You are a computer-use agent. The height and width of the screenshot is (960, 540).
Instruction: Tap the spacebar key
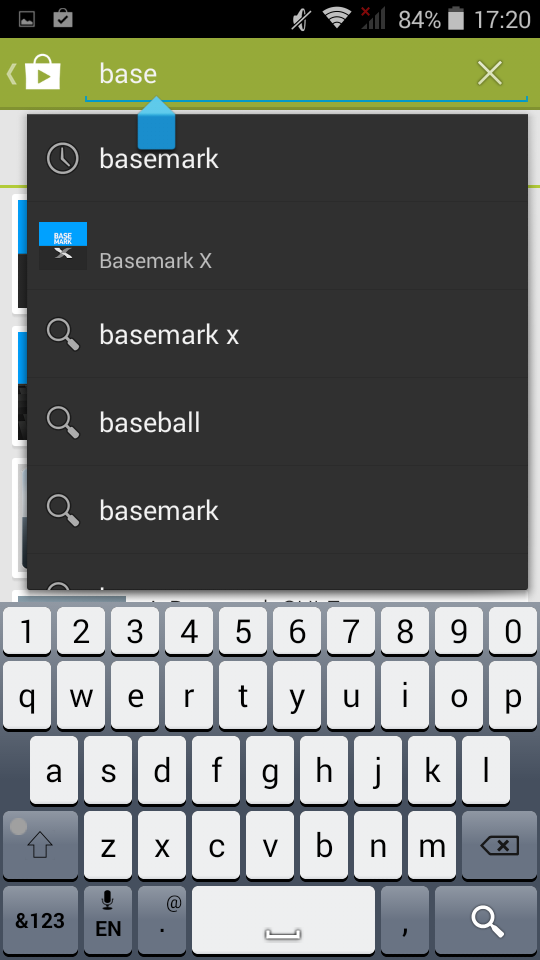coord(283,920)
